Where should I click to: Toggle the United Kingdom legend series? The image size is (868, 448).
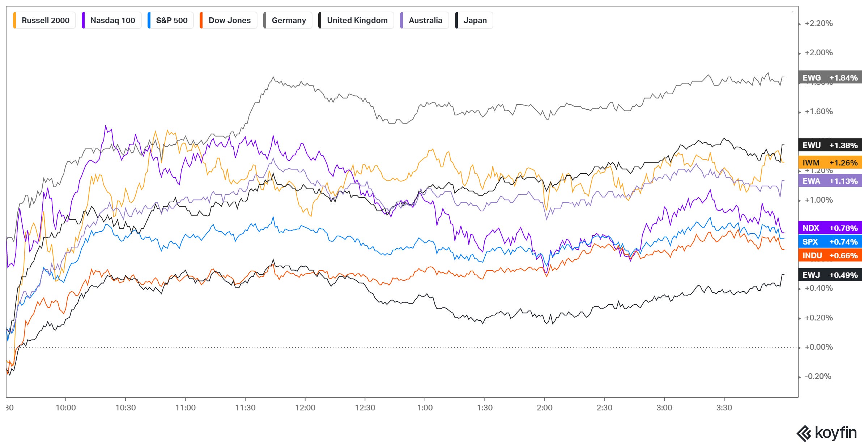pyautogui.click(x=356, y=20)
